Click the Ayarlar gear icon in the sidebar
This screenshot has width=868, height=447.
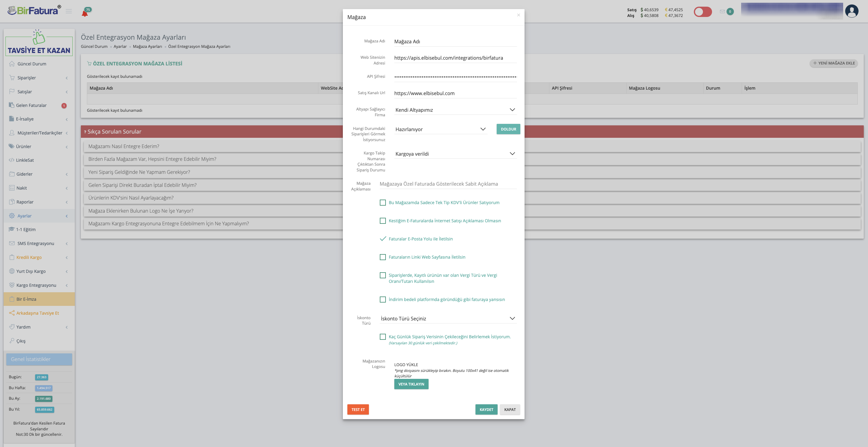point(12,216)
